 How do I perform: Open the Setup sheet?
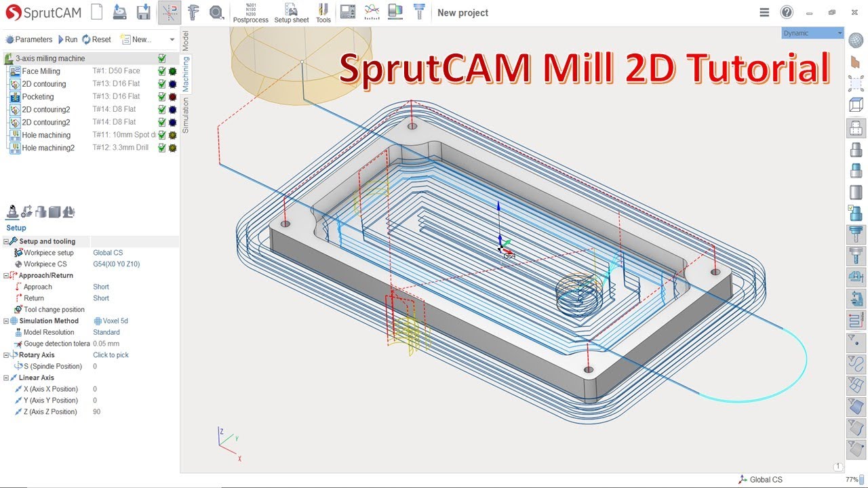click(292, 13)
